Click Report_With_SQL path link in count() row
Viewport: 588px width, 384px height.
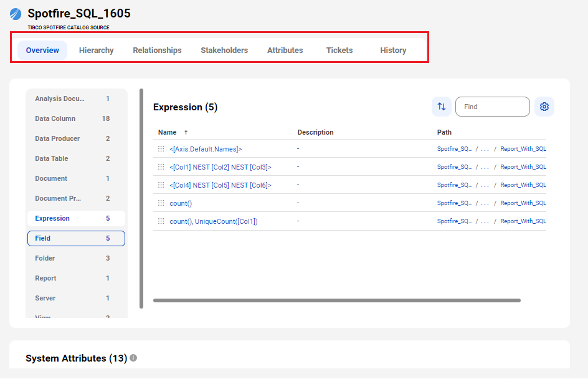point(523,203)
